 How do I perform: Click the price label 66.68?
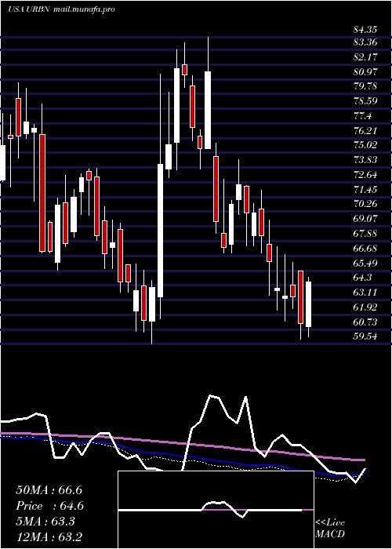click(365, 249)
